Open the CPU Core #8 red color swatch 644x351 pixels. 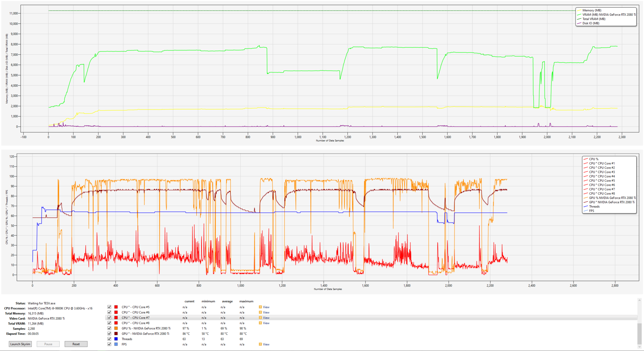coord(116,323)
